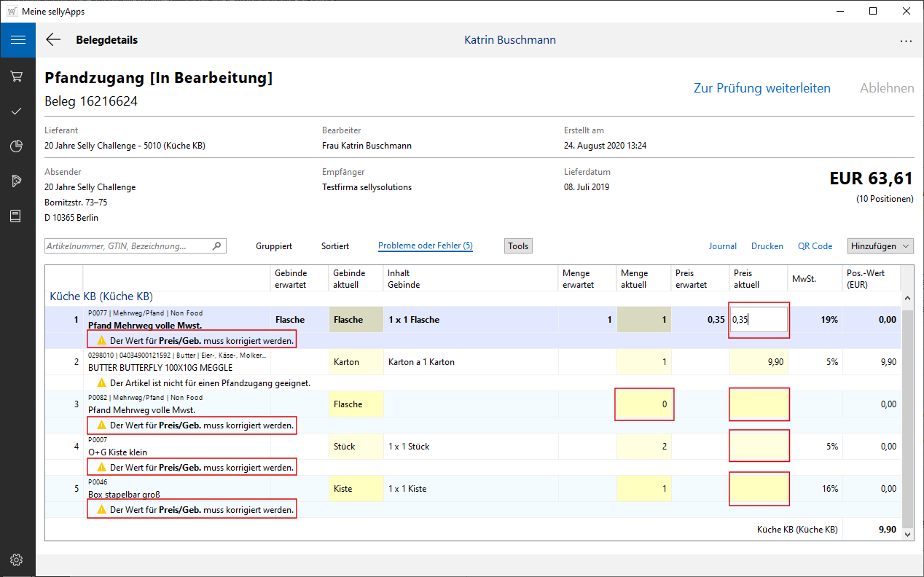Click the Preis aktuell field showing 0,35
The width and height of the screenshot is (924, 577).
(x=759, y=320)
